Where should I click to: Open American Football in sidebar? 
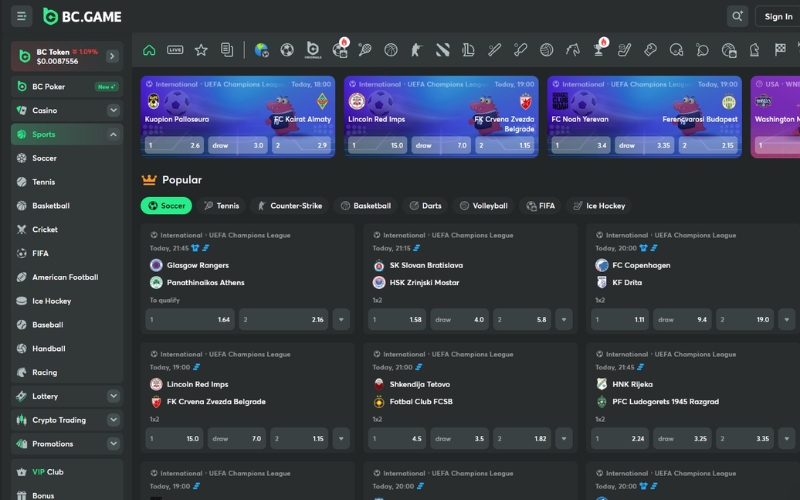[67, 277]
